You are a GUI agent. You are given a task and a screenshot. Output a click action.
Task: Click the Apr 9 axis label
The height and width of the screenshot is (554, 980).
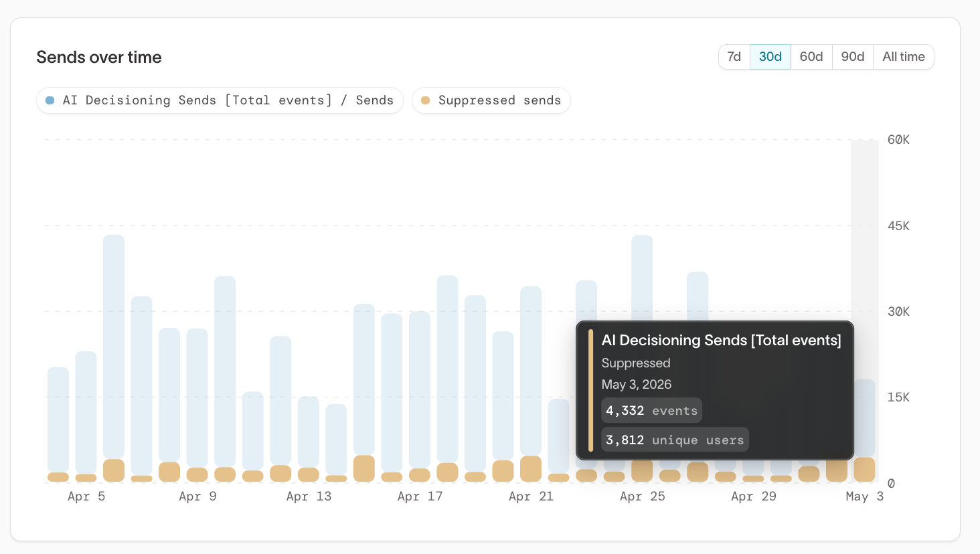tap(197, 496)
